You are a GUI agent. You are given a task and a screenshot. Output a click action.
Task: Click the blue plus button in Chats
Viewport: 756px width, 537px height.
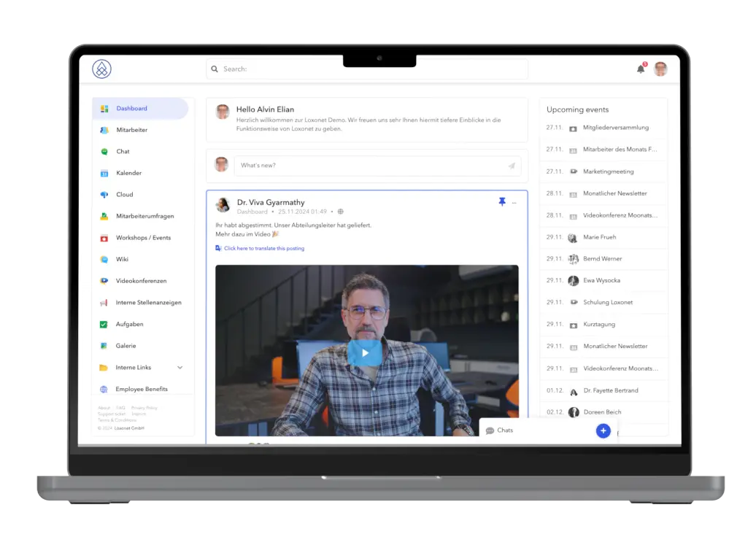[603, 430]
